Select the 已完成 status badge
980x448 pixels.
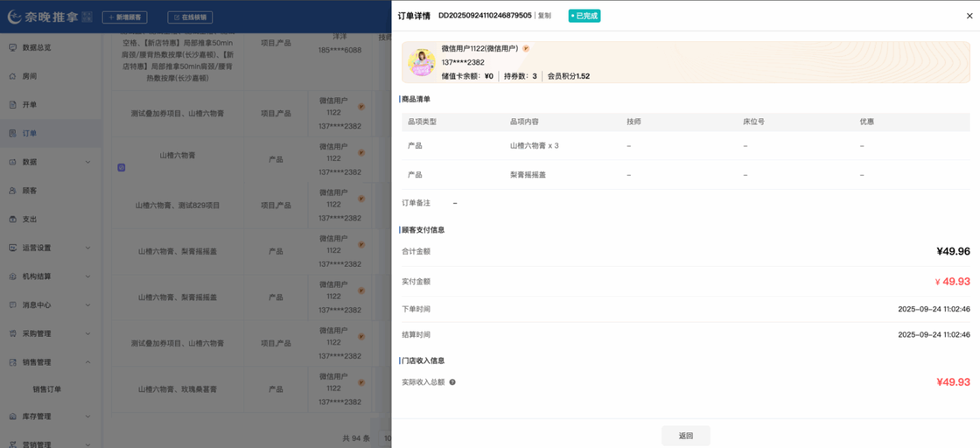pyautogui.click(x=584, y=16)
